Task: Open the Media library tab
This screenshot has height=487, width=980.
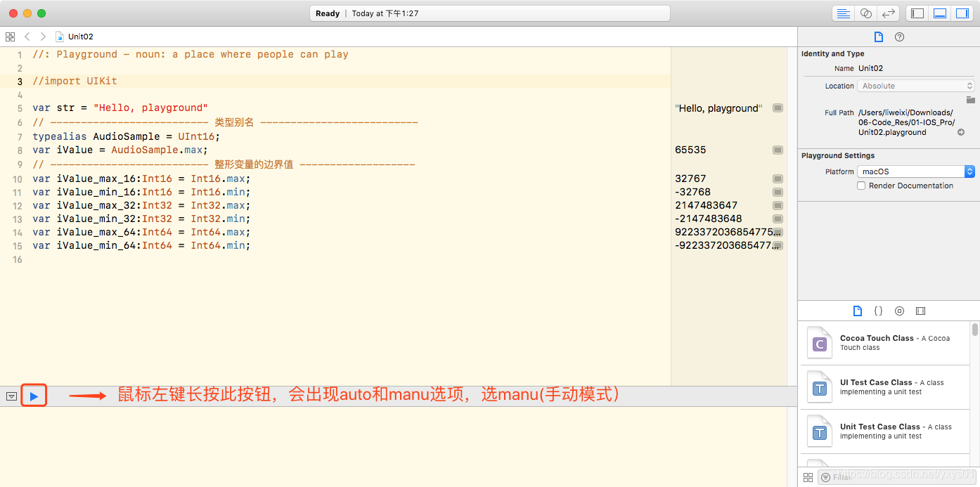Action: tap(920, 311)
